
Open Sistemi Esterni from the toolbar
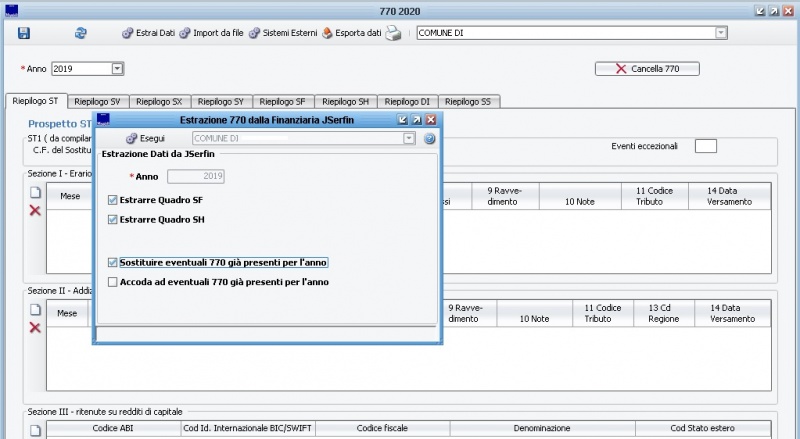pos(283,33)
